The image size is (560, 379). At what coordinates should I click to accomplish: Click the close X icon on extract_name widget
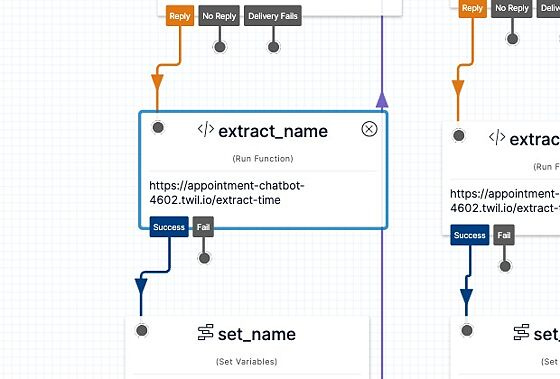[369, 129]
